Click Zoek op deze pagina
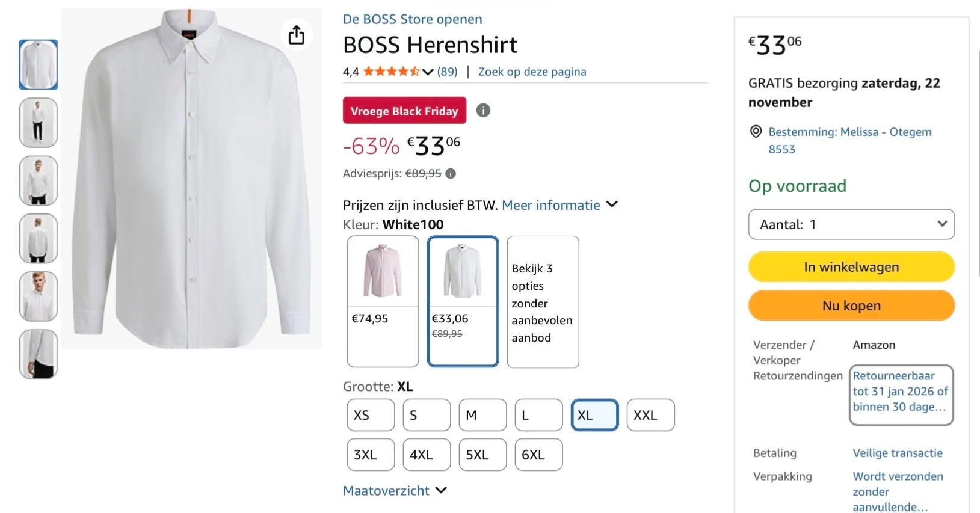Image resolution: width=980 pixels, height=513 pixels. coord(532,71)
